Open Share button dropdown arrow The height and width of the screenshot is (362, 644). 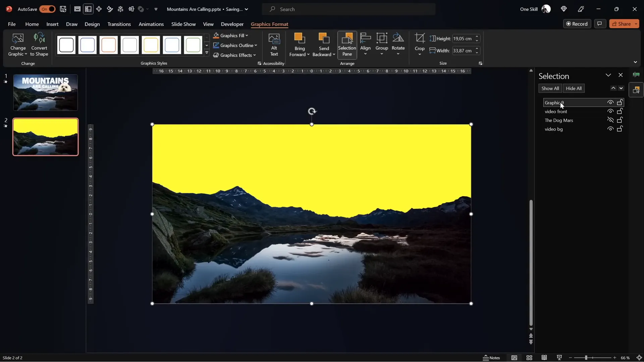coord(636,24)
